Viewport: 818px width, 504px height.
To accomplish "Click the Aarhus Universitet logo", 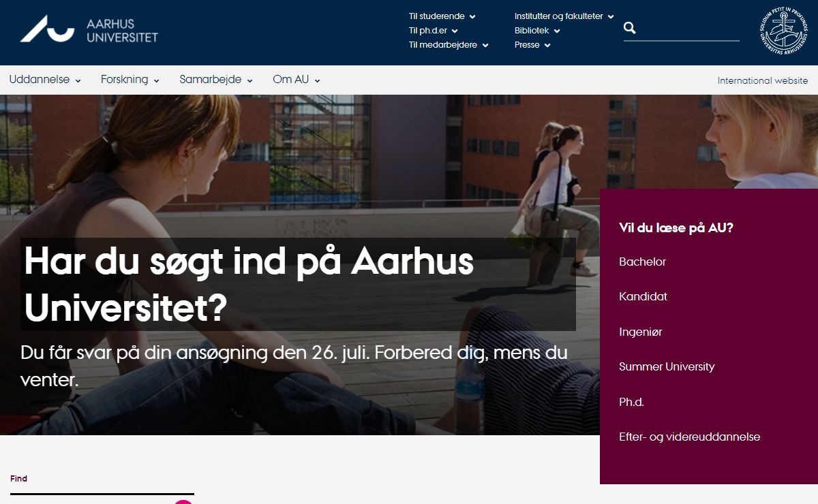I will click(x=89, y=29).
